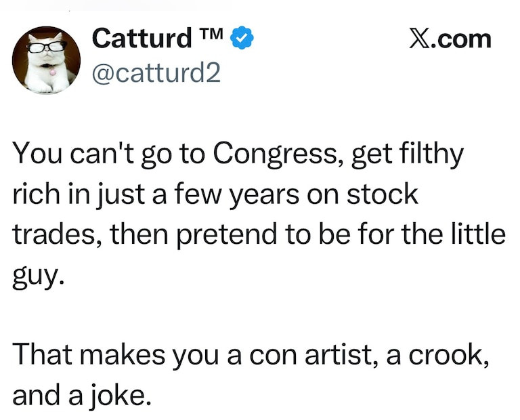The image size is (520, 420).
Task: Open the white cat profile avatar
Action: (x=46, y=60)
